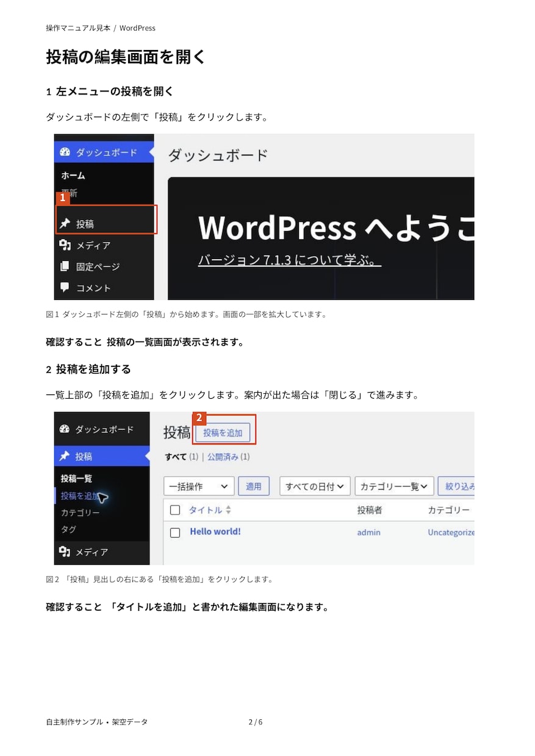Image resolution: width=535 pixels, height=756 pixels.
Task: Select 投稿を追加 submenu item in Figure 2 sidebar
Action: tap(81, 496)
